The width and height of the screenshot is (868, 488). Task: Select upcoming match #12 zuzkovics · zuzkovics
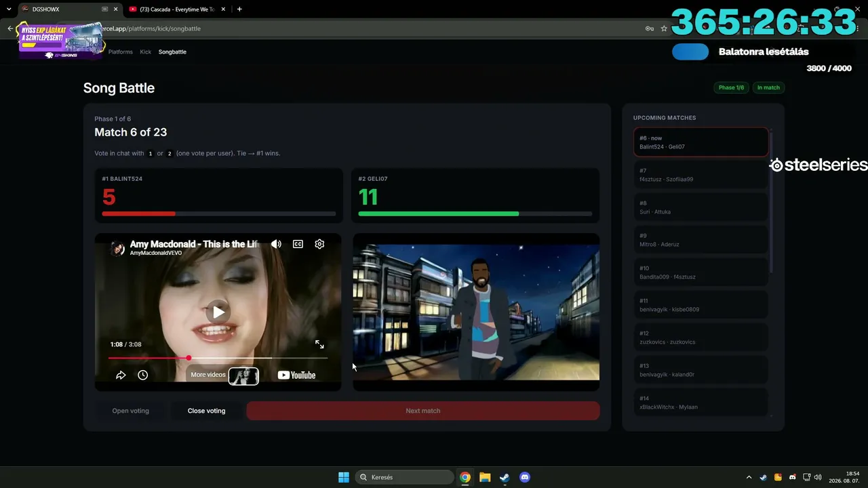pyautogui.click(x=701, y=338)
